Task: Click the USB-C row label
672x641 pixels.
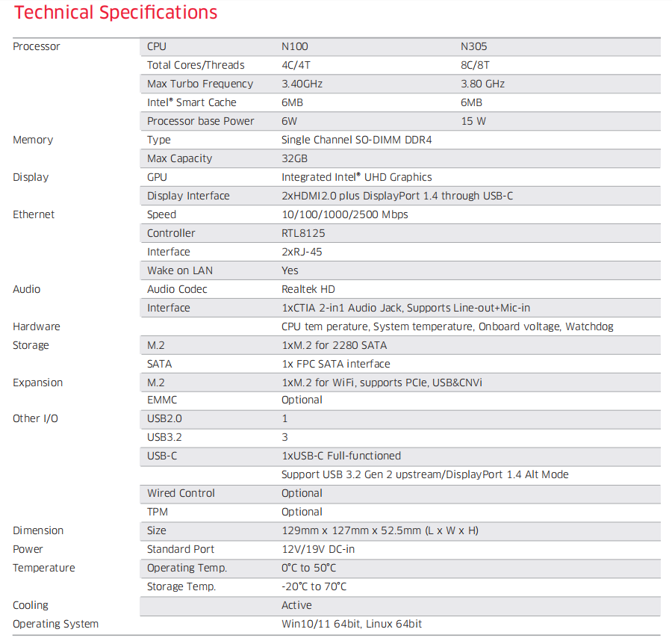Action: tap(162, 456)
